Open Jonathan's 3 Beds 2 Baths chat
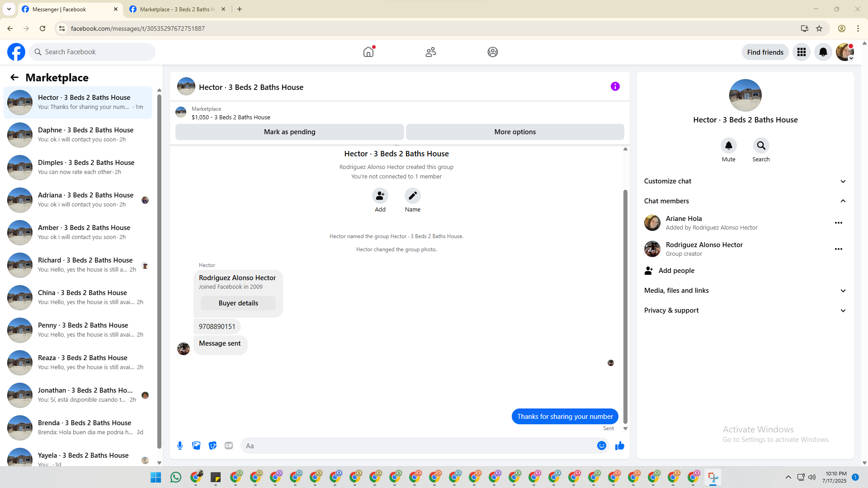 click(78, 395)
